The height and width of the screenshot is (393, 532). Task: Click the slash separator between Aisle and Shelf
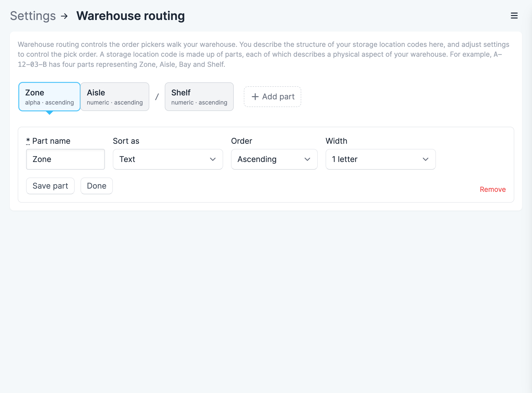[x=157, y=97]
